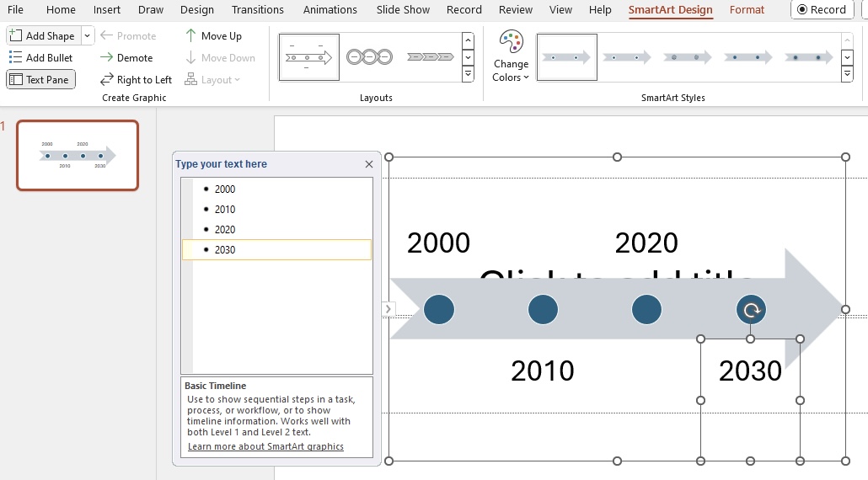
Task: Click Promote in Create Graphic
Action: tap(128, 36)
